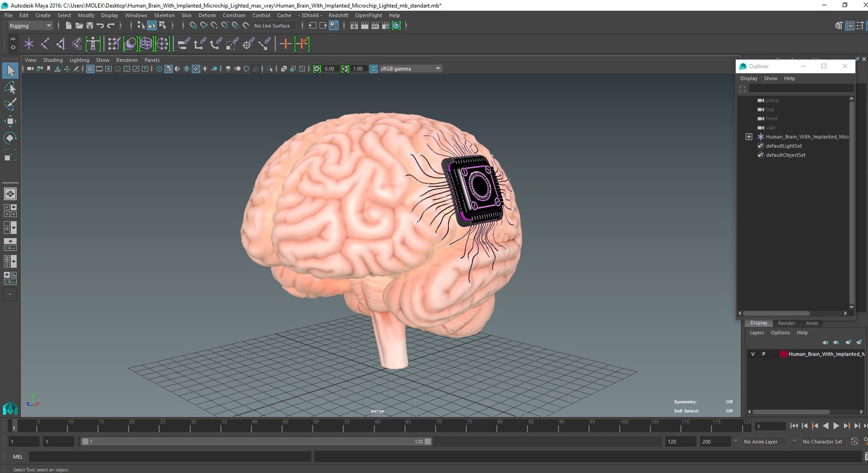This screenshot has height=473, width=868.
Task: Select defaultLightSet in the Outliner
Action: pyautogui.click(x=783, y=146)
